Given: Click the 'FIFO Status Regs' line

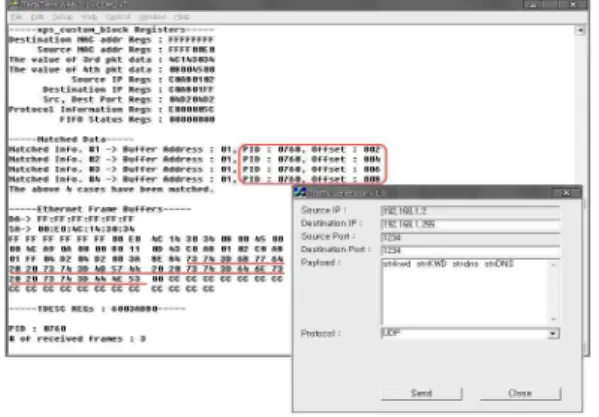Looking at the screenshot, I should click(x=137, y=119).
